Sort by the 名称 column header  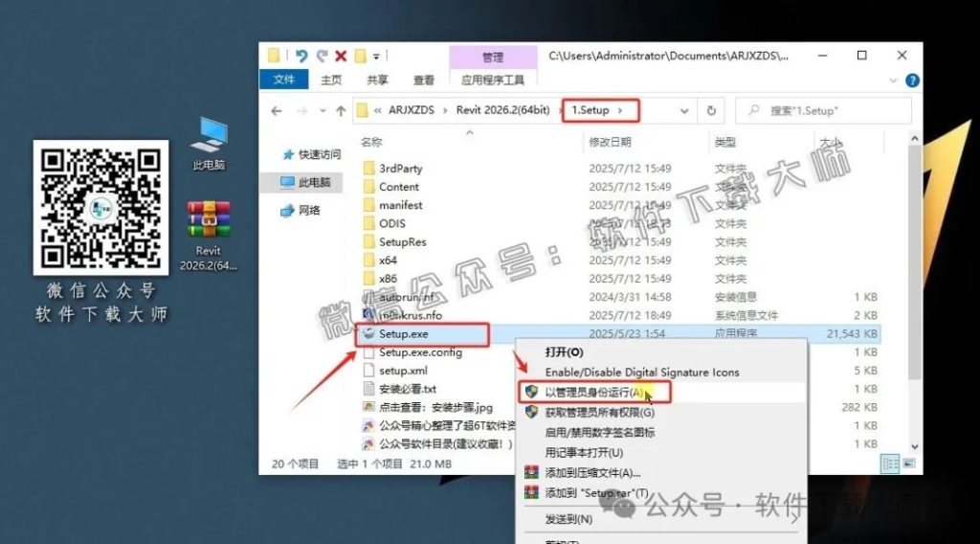point(371,142)
